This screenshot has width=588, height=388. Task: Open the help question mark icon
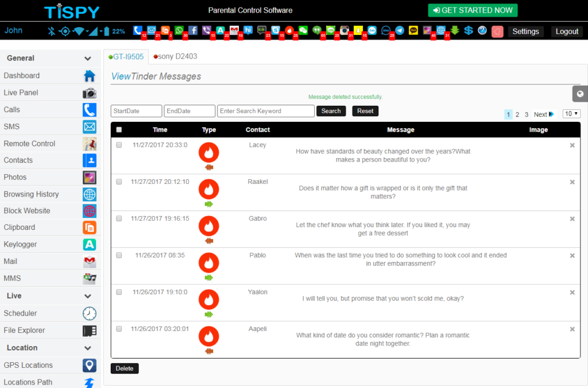pos(482,30)
